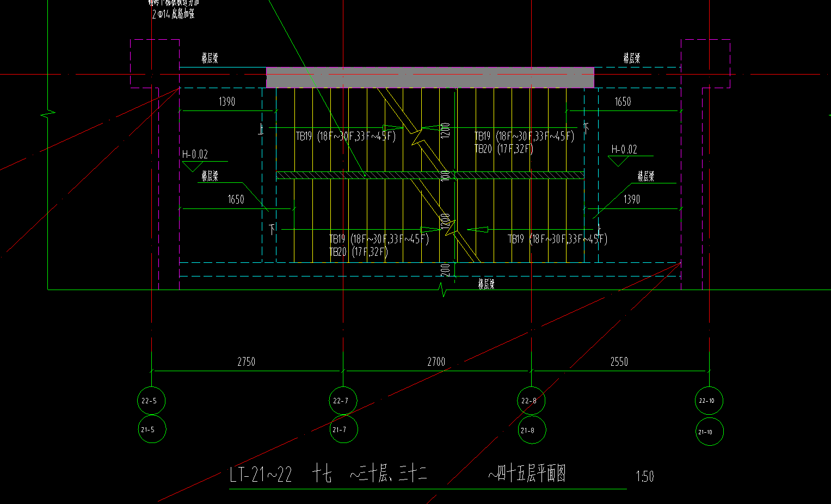The width and height of the screenshot is (831, 504).
Task: Click the 100 vertical dimension text
Action: click(x=446, y=175)
